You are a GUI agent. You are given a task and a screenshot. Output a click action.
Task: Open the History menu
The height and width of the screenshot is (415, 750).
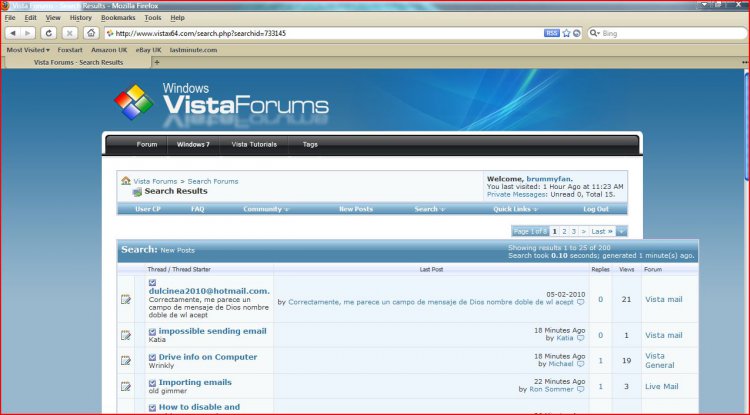pyautogui.click(x=80, y=18)
